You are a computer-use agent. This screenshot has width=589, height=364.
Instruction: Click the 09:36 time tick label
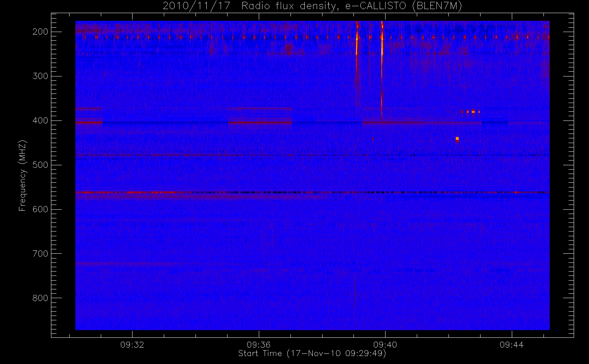click(x=258, y=345)
